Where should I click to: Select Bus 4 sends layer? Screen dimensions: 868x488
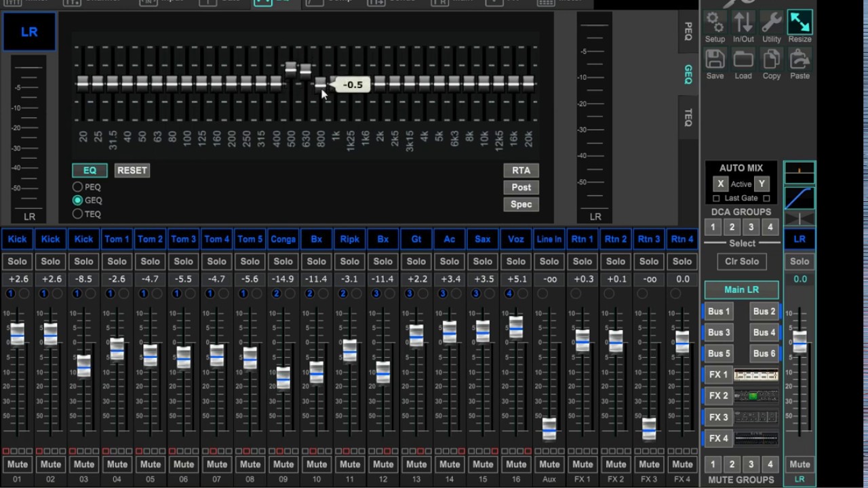pyautogui.click(x=764, y=332)
